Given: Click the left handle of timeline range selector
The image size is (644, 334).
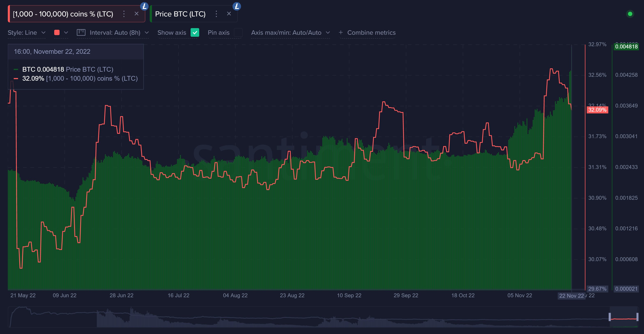Looking at the screenshot, I should tap(610, 317).
